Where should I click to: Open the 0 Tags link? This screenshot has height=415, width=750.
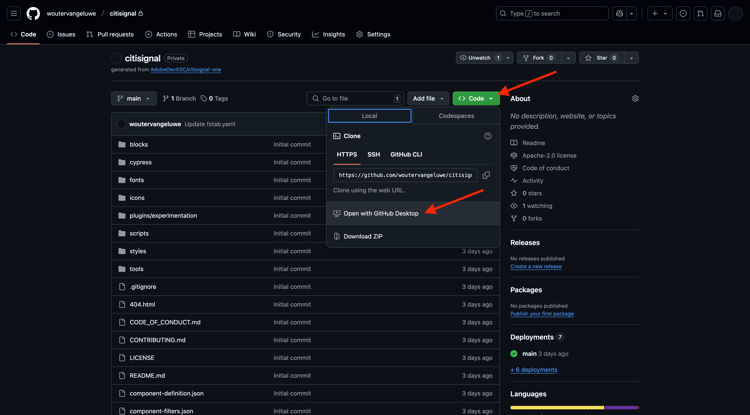click(x=214, y=98)
